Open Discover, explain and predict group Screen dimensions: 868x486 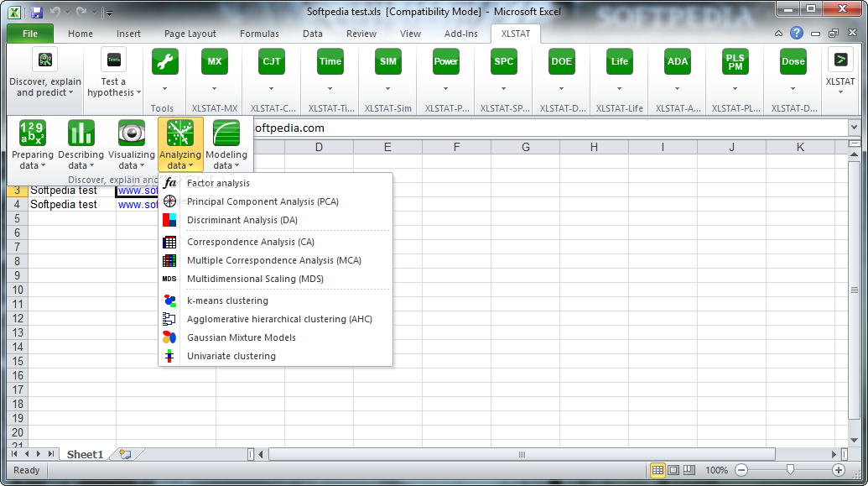click(45, 74)
